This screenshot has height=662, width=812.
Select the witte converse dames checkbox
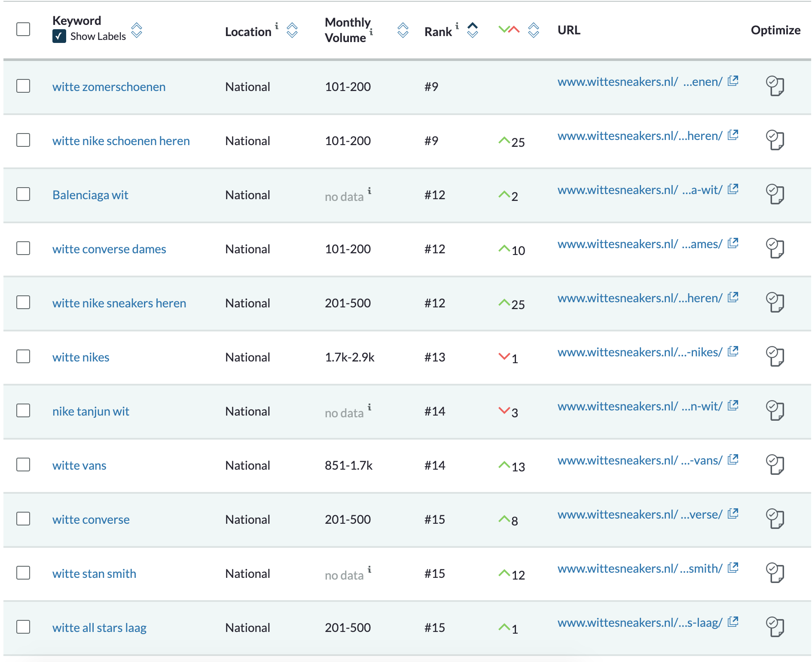point(23,248)
